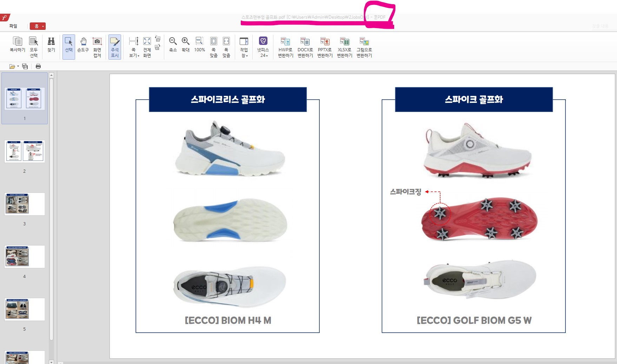Image resolution: width=617 pixels, height=364 pixels.
Task: Start 화면 캡처 screen capture
Action: coord(97,47)
